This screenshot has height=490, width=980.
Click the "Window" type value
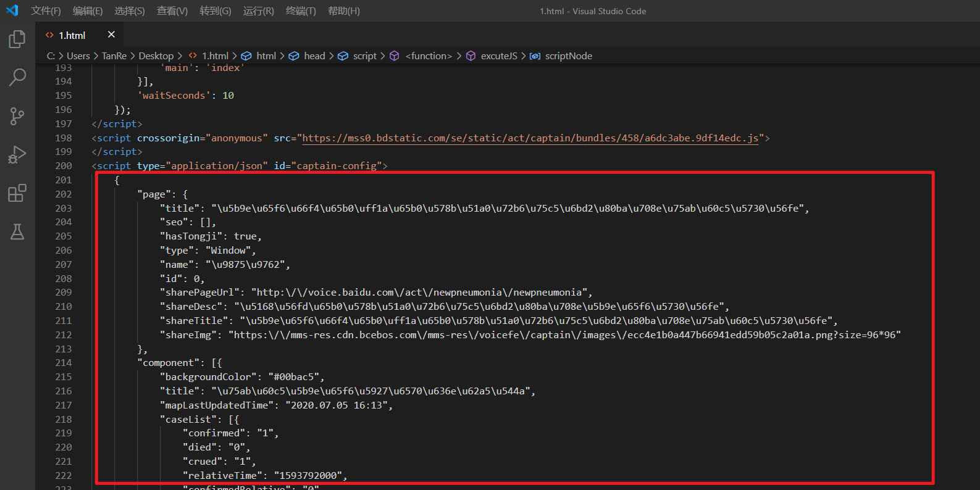coord(228,250)
